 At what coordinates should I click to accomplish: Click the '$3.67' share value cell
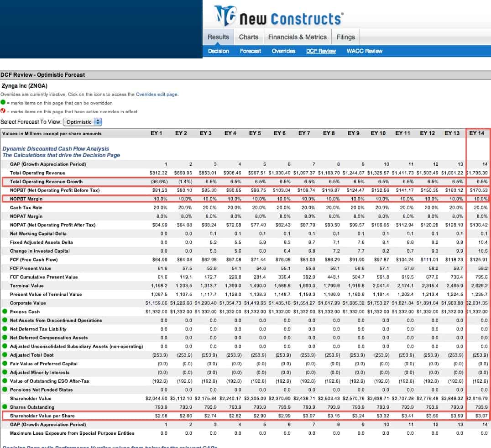click(x=481, y=416)
